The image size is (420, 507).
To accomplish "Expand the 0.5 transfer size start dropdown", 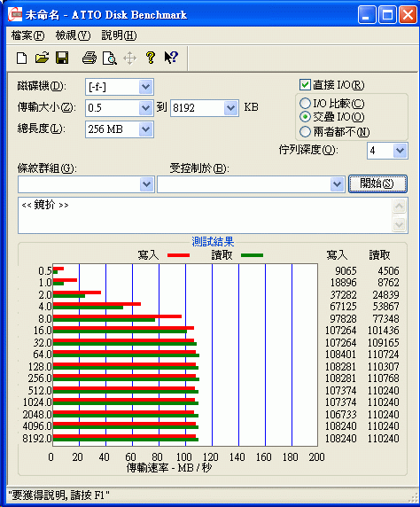I will coord(146,107).
